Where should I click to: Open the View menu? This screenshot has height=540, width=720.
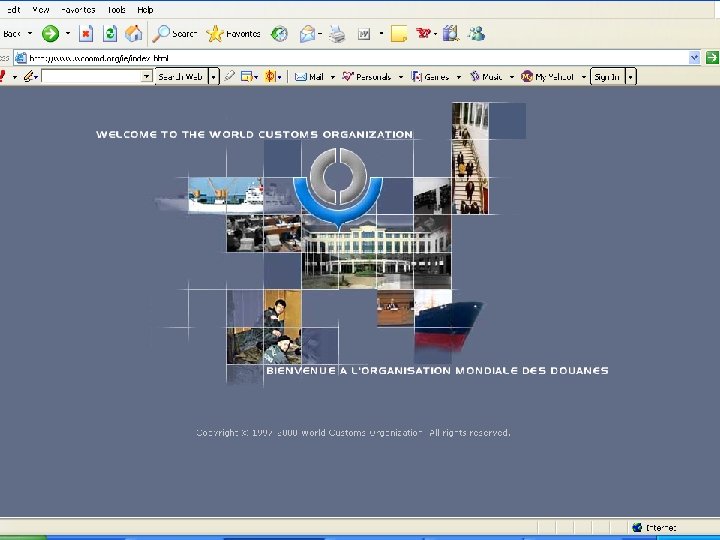click(41, 10)
